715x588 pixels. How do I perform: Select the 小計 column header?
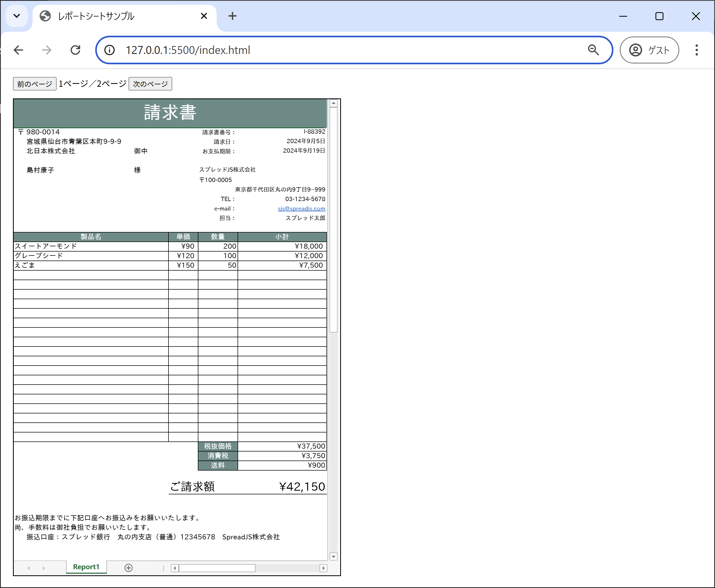[282, 237]
